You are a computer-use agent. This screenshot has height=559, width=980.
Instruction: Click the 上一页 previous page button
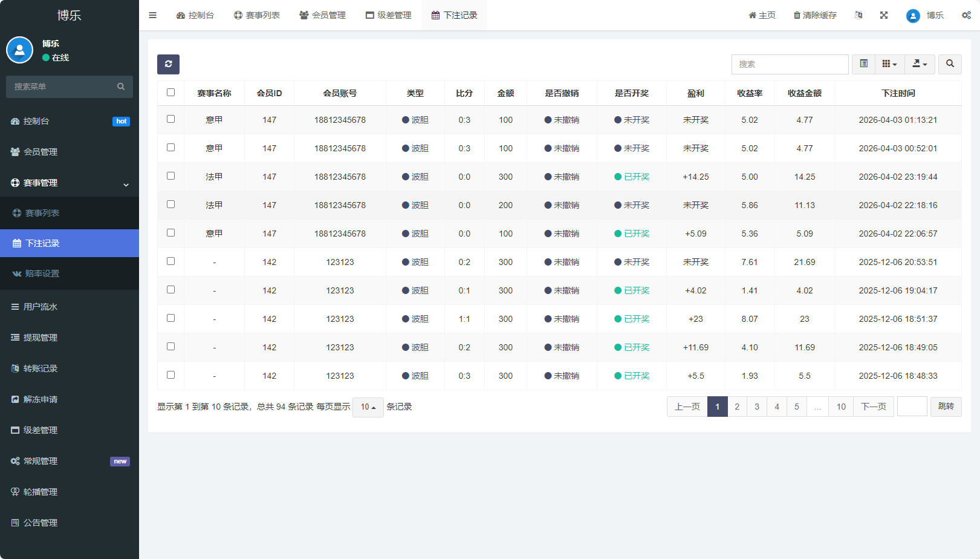[687, 407]
